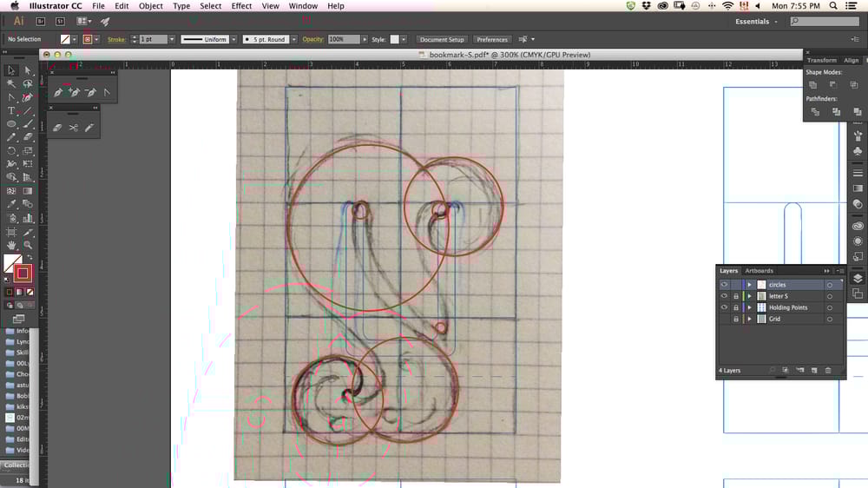
Task: Select the Ellipse tool
Action: pos(11,124)
